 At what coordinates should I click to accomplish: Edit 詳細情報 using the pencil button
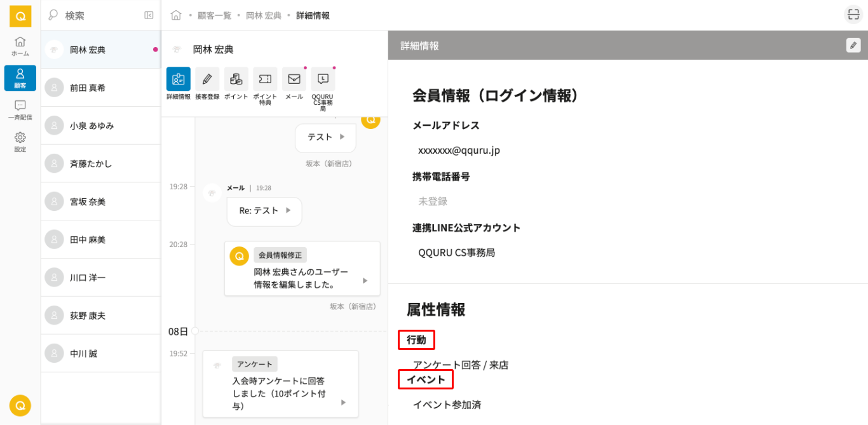click(x=853, y=46)
